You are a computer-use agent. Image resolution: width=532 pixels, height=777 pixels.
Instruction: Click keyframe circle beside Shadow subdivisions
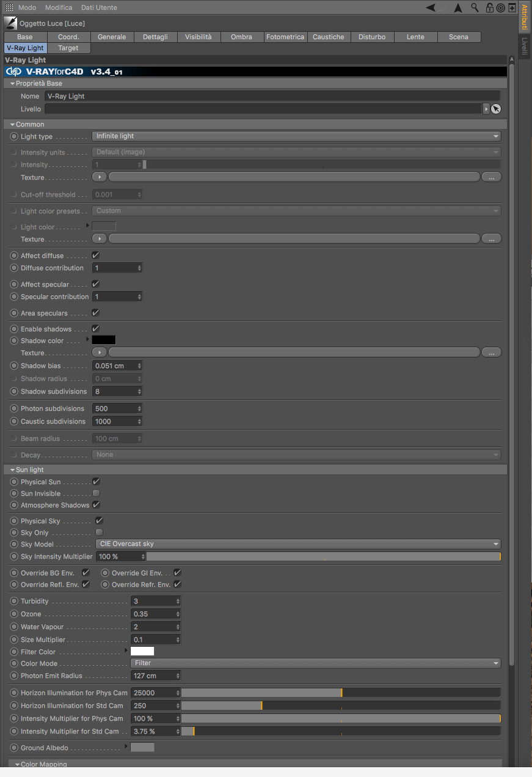coord(15,391)
